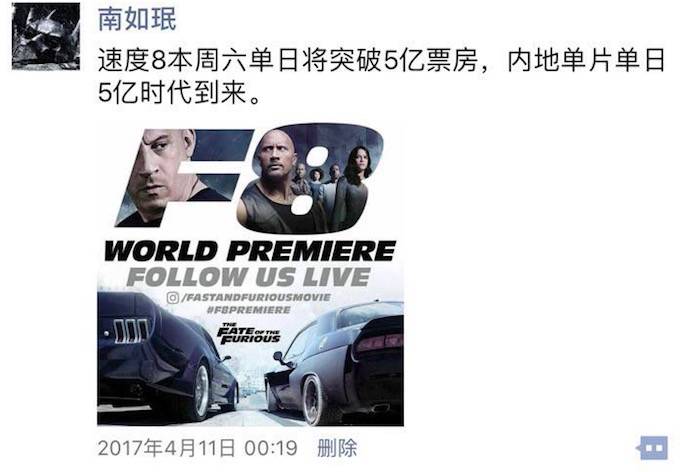Tap the #F8PREMIERE hashtag

tap(248, 310)
